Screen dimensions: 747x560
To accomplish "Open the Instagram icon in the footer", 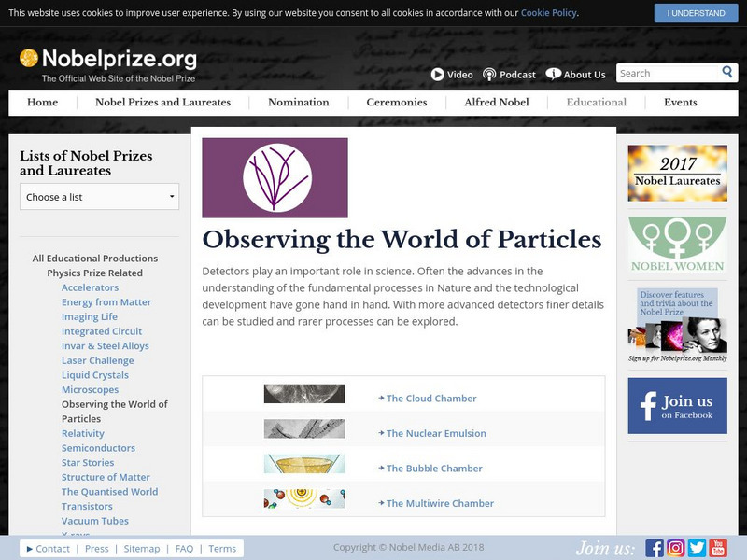I will click(x=676, y=548).
